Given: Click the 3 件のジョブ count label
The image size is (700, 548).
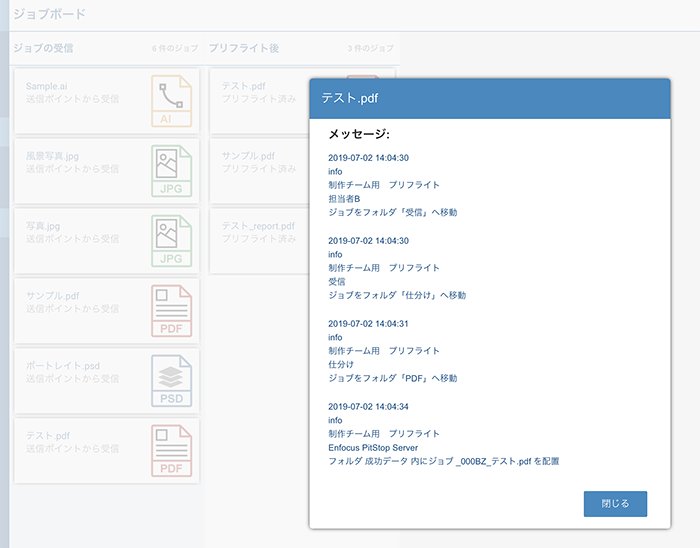Looking at the screenshot, I should click(x=371, y=48).
